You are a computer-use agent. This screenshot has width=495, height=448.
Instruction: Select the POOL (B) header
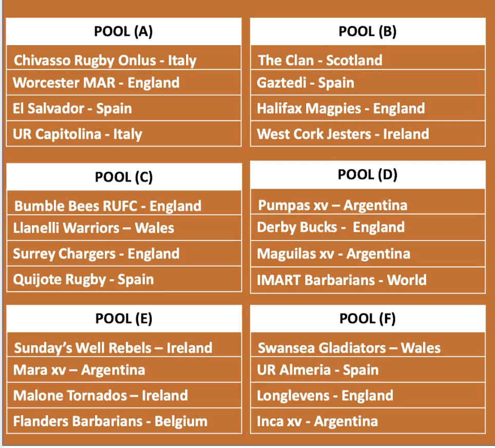(x=368, y=31)
